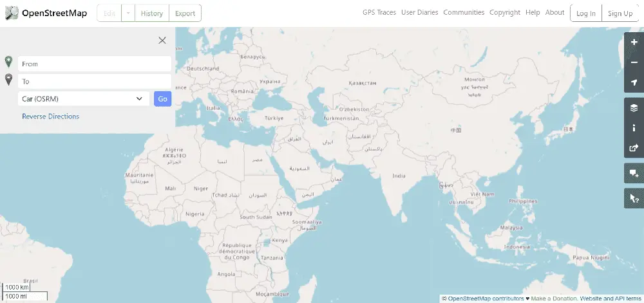Click the From location field

click(95, 64)
